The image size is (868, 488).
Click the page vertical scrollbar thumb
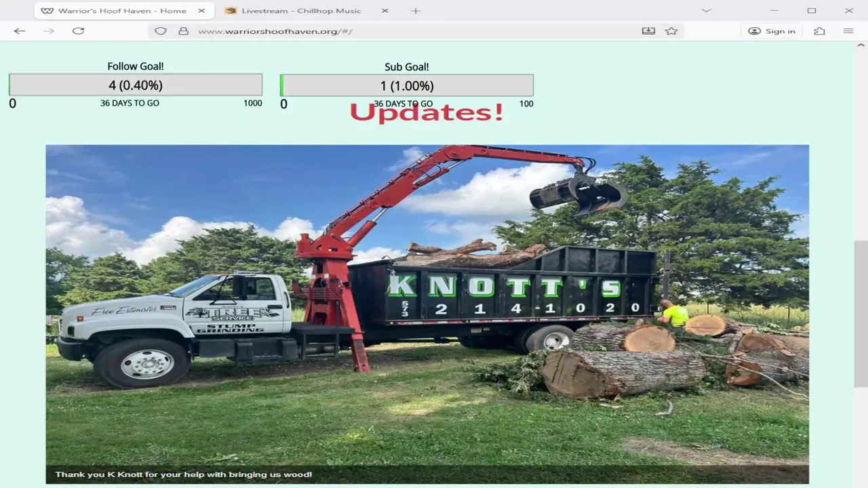861,313
